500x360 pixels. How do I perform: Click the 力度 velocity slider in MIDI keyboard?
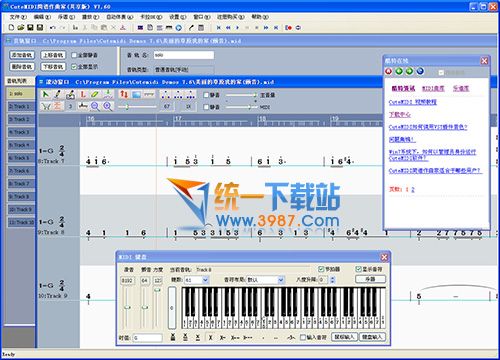click(157, 307)
